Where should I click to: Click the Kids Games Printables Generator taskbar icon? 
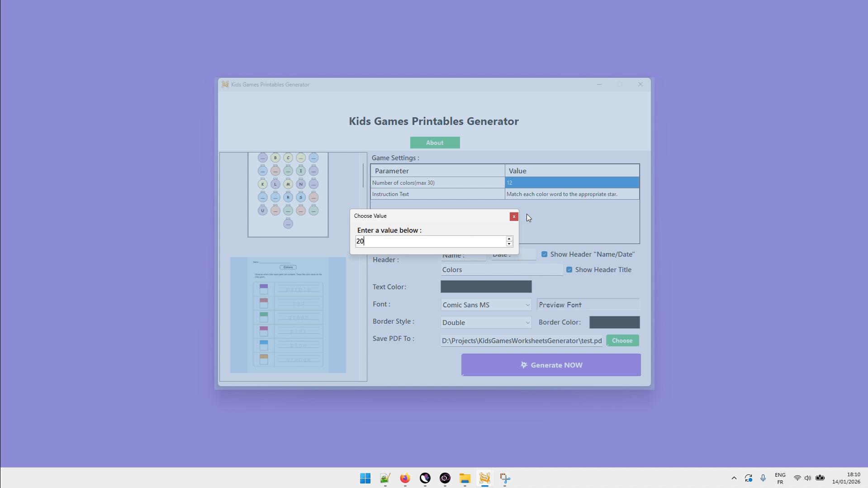coord(484,478)
